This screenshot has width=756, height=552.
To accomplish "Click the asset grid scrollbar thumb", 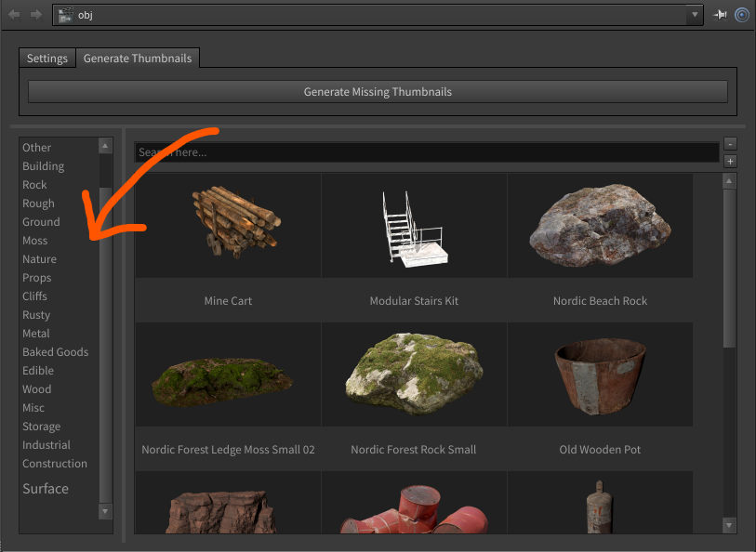I will tap(729, 269).
